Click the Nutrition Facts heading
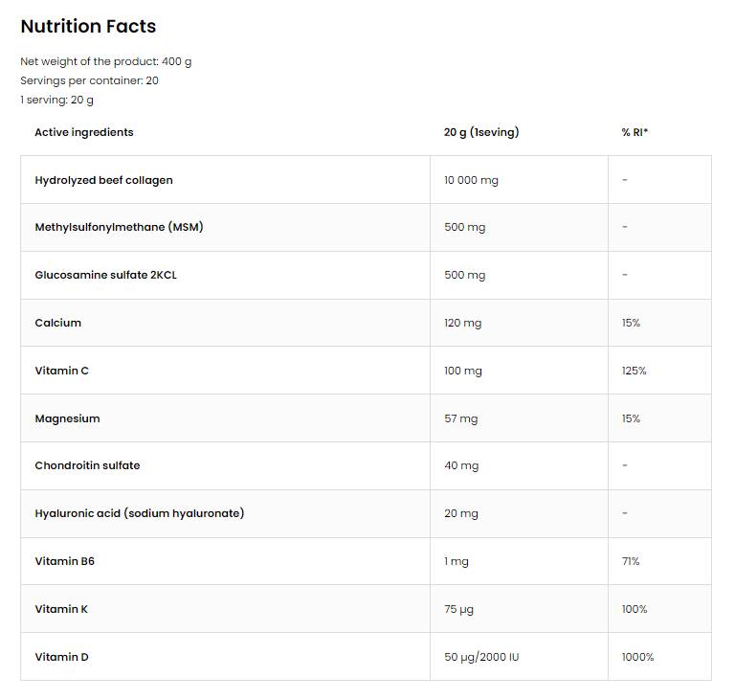The image size is (735, 700). (88, 27)
